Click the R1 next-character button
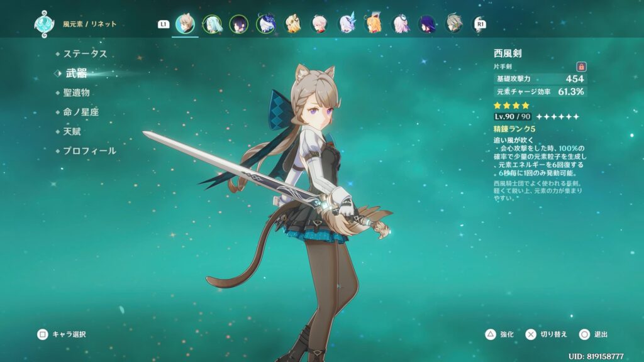The image size is (644, 362). tap(480, 25)
